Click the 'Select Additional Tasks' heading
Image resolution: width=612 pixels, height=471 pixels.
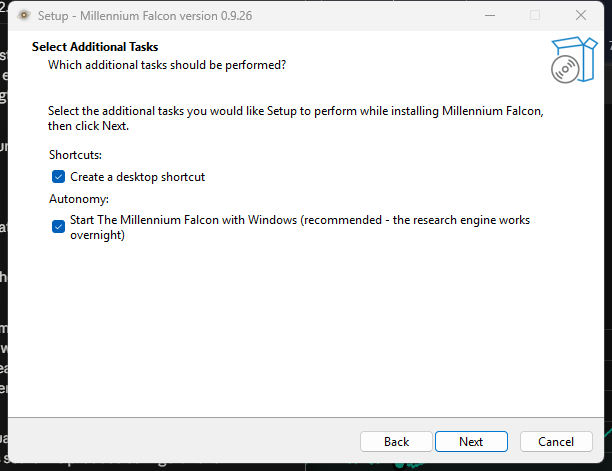pos(95,47)
